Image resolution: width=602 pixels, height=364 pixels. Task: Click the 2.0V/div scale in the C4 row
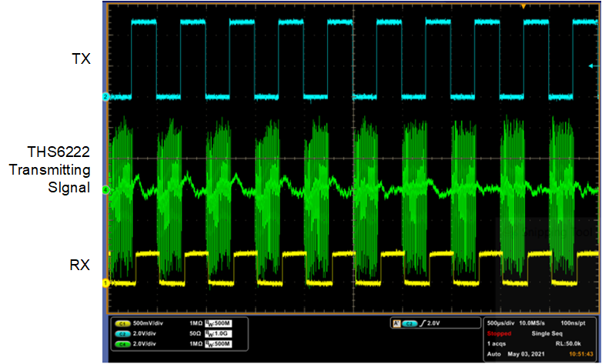click(x=145, y=344)
